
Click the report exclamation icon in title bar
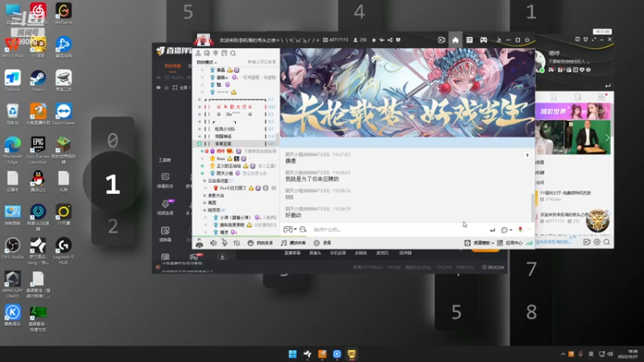tap(398, 39)
